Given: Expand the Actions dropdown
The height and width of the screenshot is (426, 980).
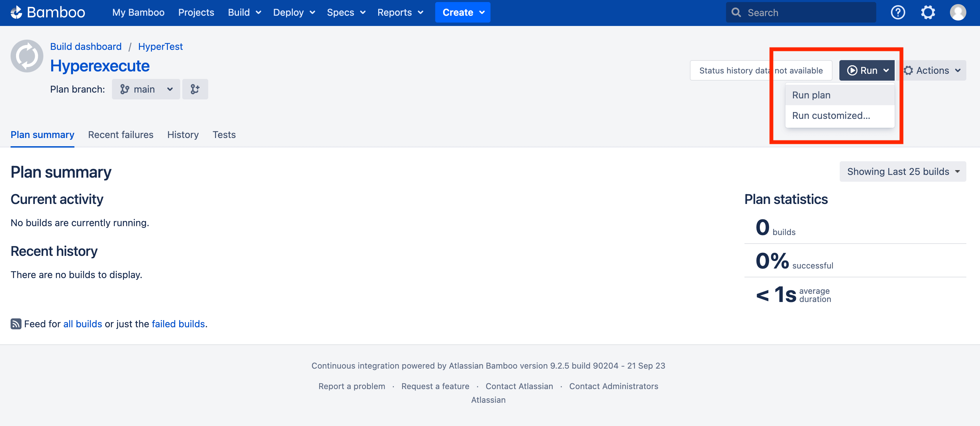Looking at the screenshot, I should click(x=933, y=70).
